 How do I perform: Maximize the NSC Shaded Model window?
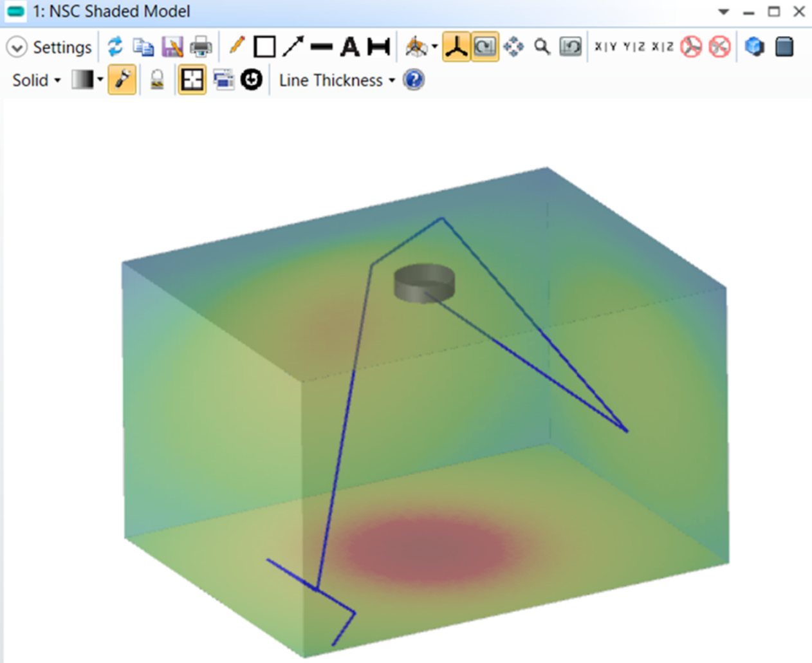coord(774,12)
